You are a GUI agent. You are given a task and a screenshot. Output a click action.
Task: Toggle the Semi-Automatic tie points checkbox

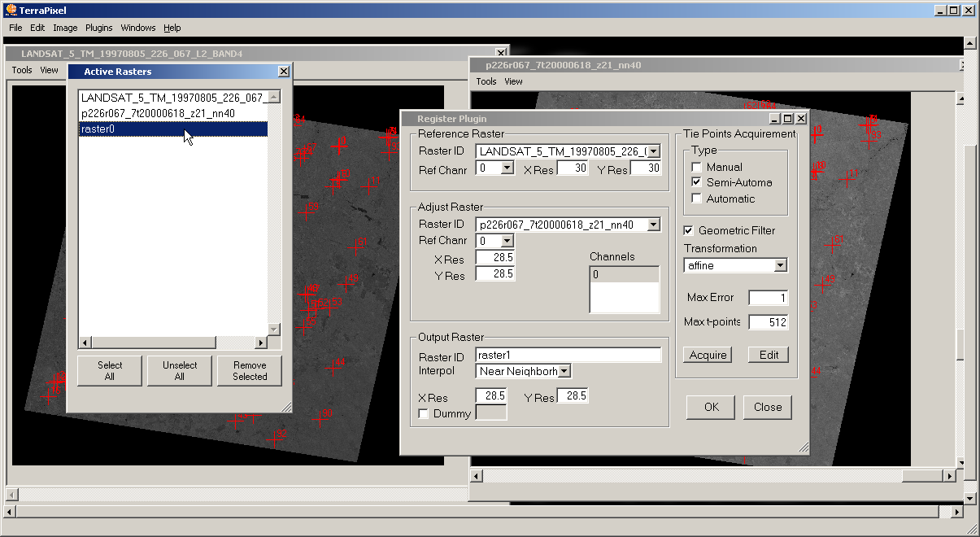pyautogui.click(x=696, y=183)
